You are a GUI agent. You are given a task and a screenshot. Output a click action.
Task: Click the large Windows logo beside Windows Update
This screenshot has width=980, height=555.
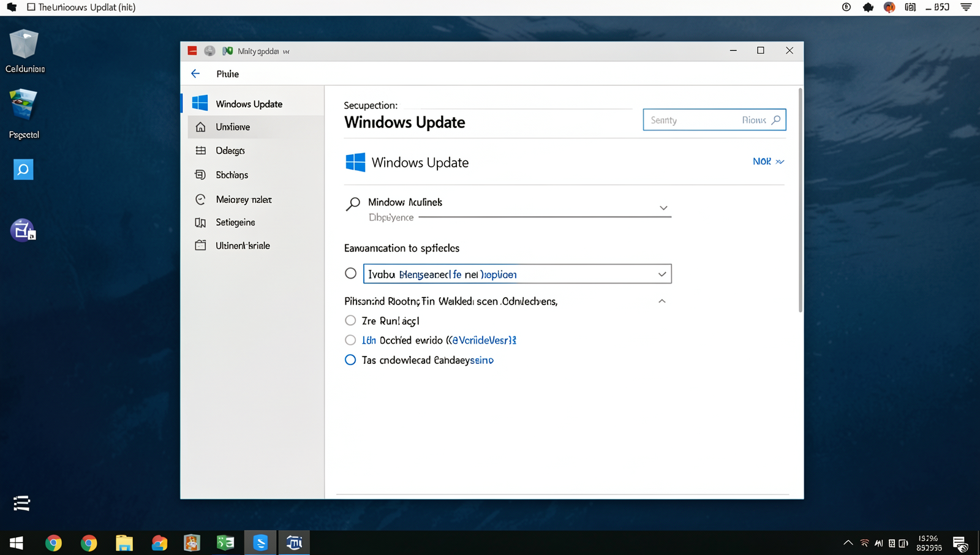click(x=355, y=162)
